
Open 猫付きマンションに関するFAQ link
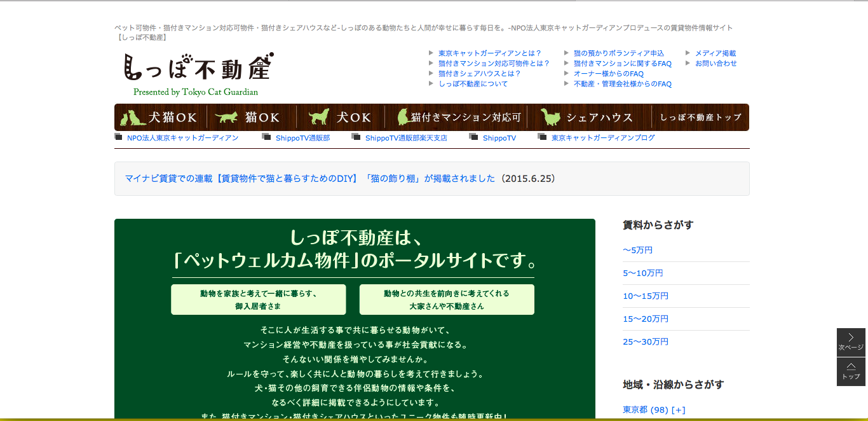coord(623,64)
